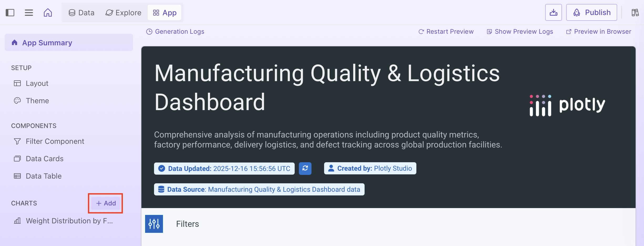Open the hamburger menu
Image resolution: width=644 pixels, height=246 pixels.
click(29, 13)
